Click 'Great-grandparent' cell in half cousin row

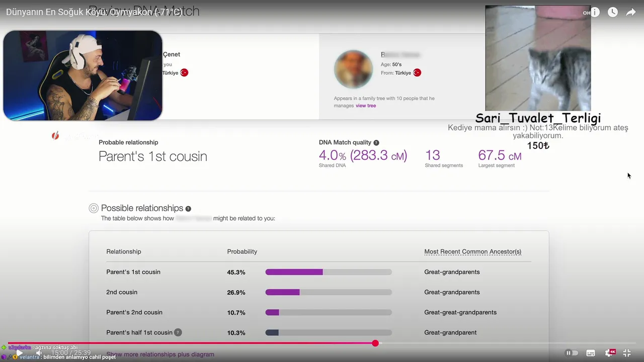(x=450, y=332)
